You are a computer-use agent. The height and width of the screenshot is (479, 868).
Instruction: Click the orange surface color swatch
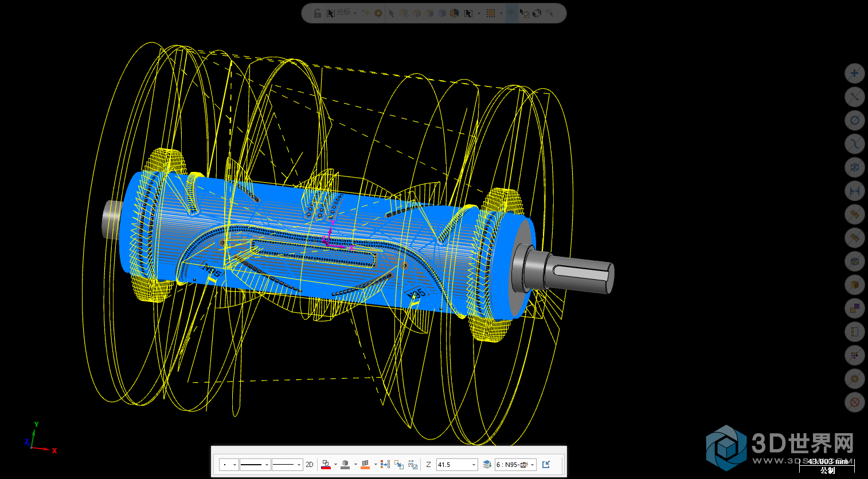[x=365, y=465]
